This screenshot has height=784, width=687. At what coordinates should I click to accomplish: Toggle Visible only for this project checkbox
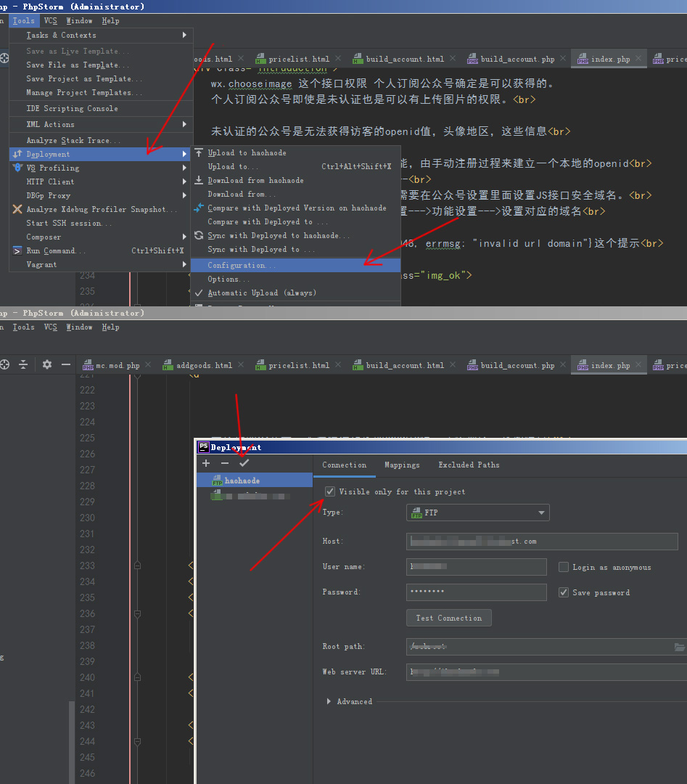click(331, 491)
